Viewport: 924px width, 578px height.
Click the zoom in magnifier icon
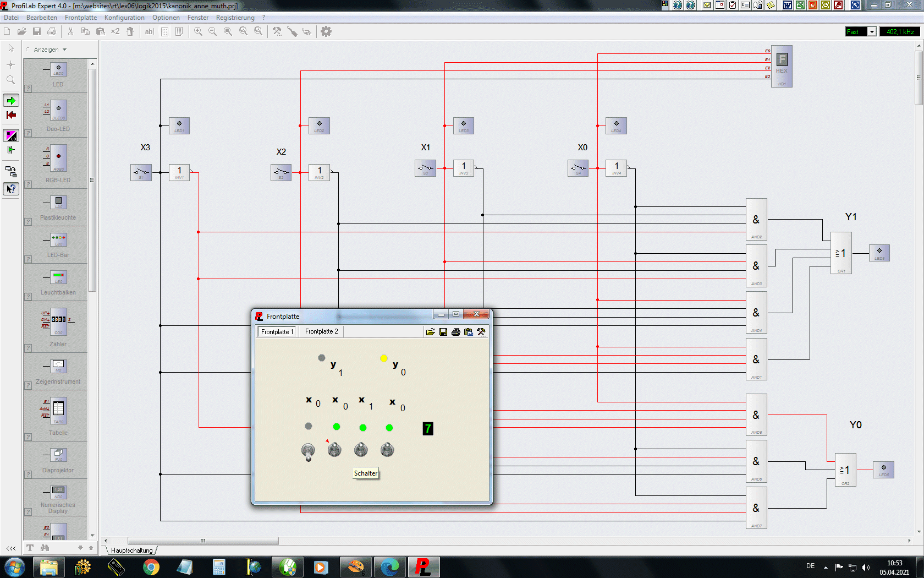[x=198, y=31]
